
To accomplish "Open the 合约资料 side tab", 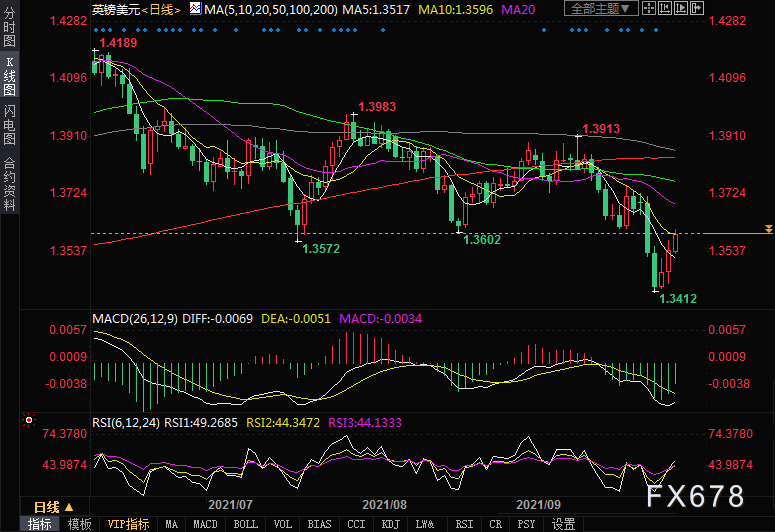I will (9, 184).
